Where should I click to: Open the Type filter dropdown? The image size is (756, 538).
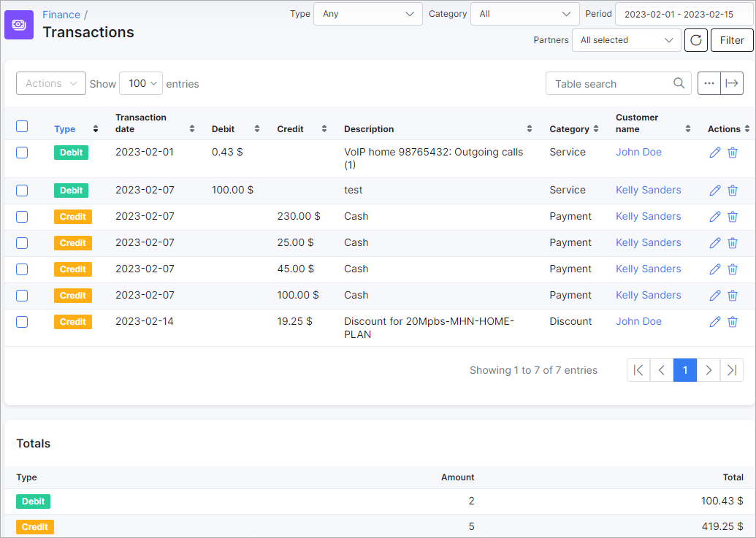tap(368, 13)
